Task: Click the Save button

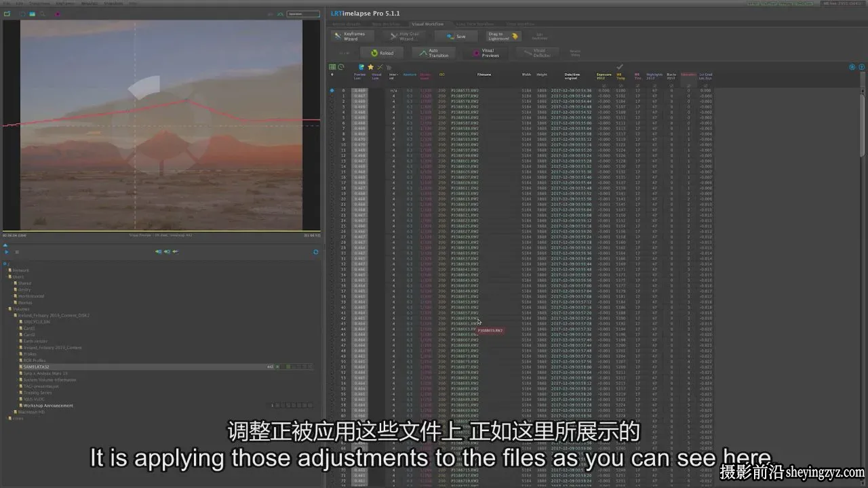Action: [x=456, y=37]
